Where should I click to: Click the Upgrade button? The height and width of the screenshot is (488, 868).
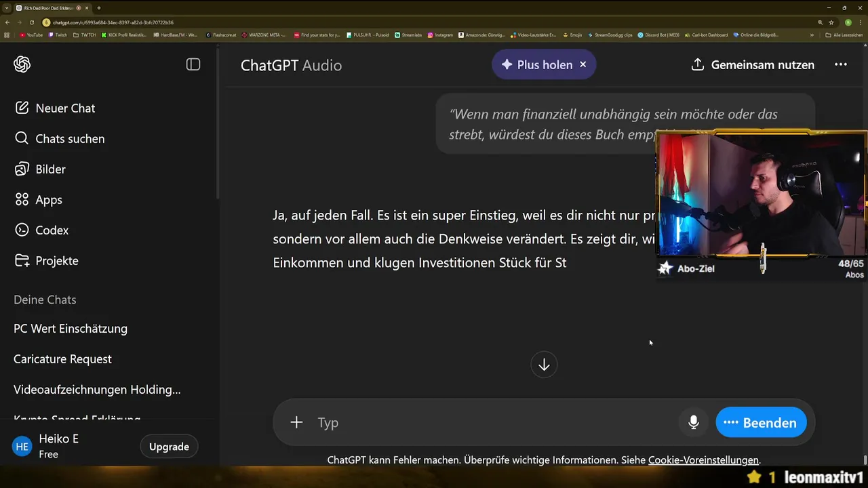(169, 447)
